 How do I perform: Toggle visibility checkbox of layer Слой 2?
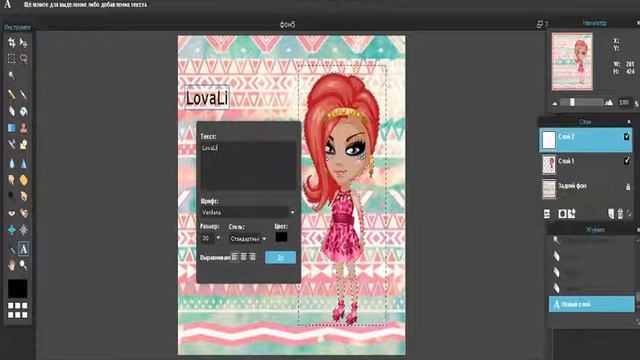[x=627, y=137]
